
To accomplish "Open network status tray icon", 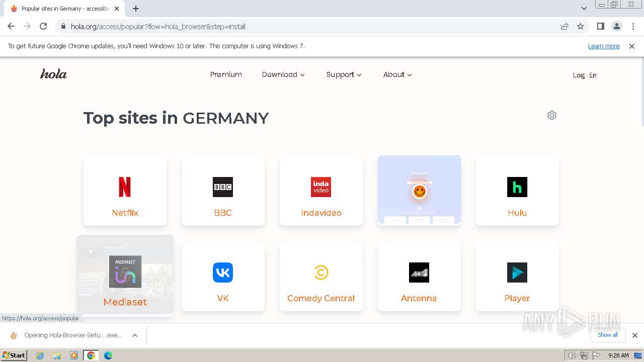I will pos(584,355).
